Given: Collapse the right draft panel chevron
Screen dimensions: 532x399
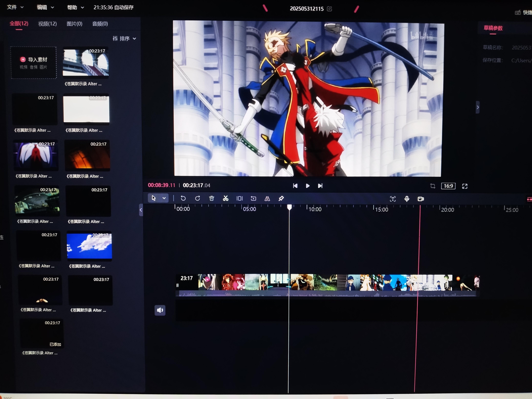Looking at the screenshot, I should (x=478, y=107).
